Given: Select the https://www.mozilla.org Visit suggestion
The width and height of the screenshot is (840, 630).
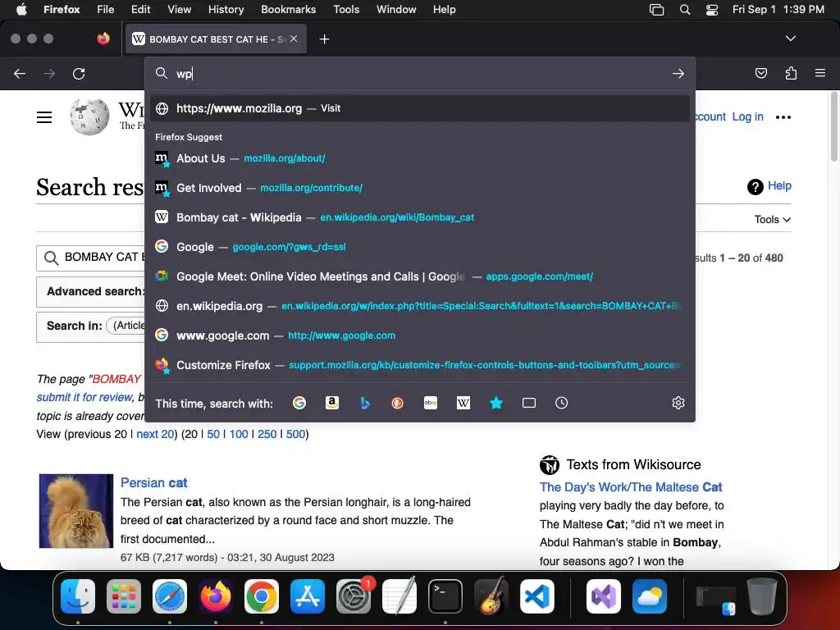Looking at the screenshot, I should click(x=420, y=108).
